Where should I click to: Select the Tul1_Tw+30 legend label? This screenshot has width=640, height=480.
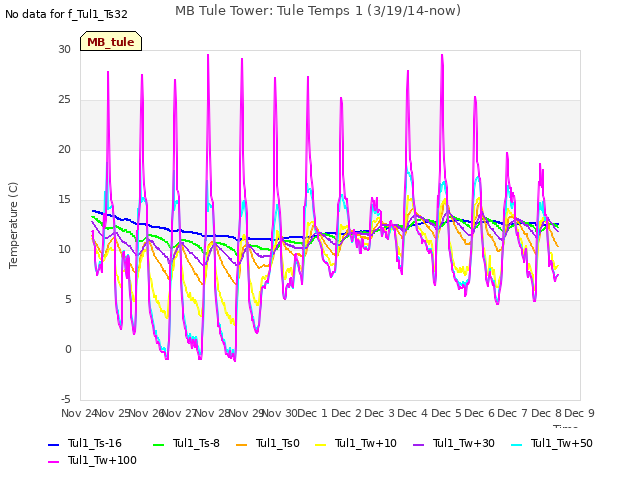(x=464, y=443)
